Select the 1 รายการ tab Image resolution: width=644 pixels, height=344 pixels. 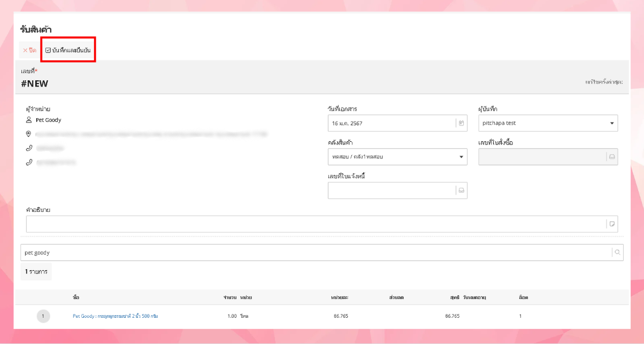pos(36,271)
